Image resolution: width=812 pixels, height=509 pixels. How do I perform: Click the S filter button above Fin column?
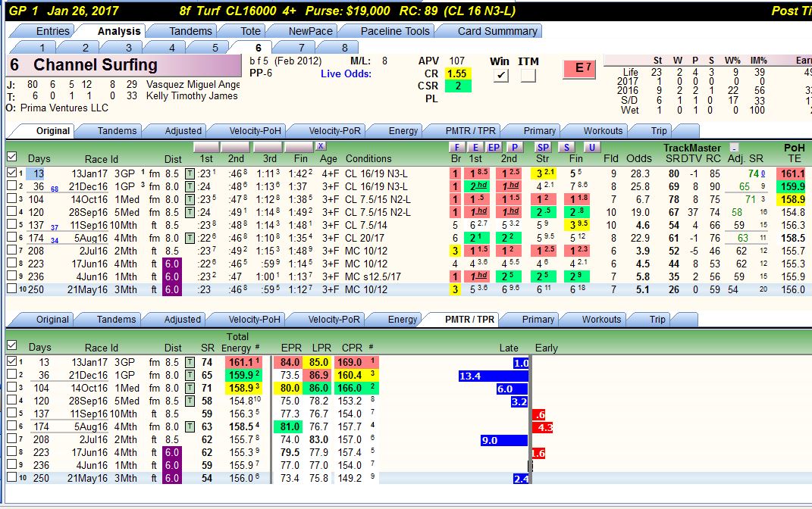point(566,147)
